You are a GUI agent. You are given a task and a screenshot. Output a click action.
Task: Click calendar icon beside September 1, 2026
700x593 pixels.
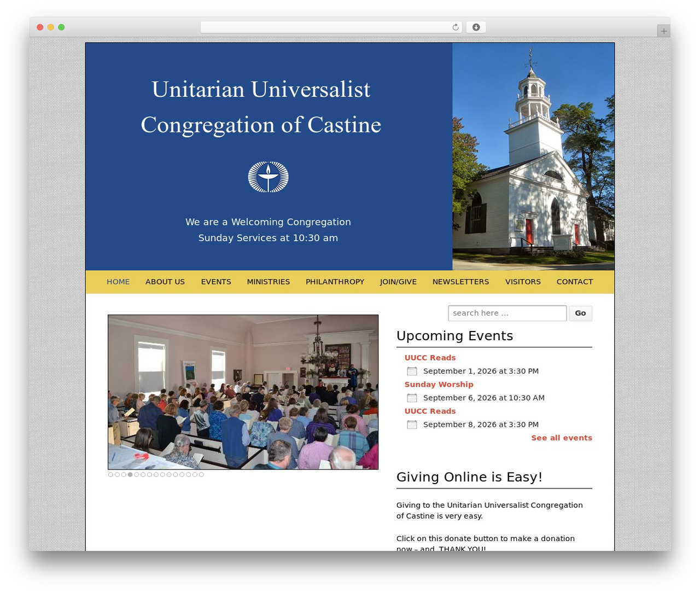pos(412,371)
